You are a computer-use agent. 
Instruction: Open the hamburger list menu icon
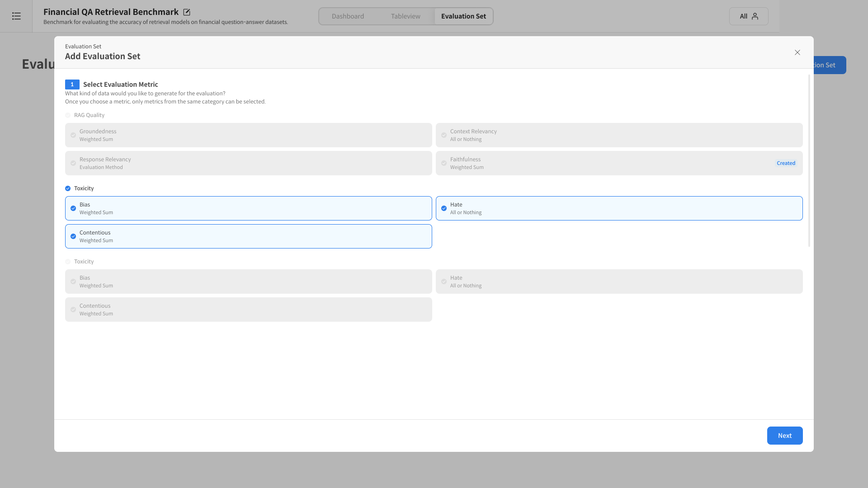(x=16, y=16)
